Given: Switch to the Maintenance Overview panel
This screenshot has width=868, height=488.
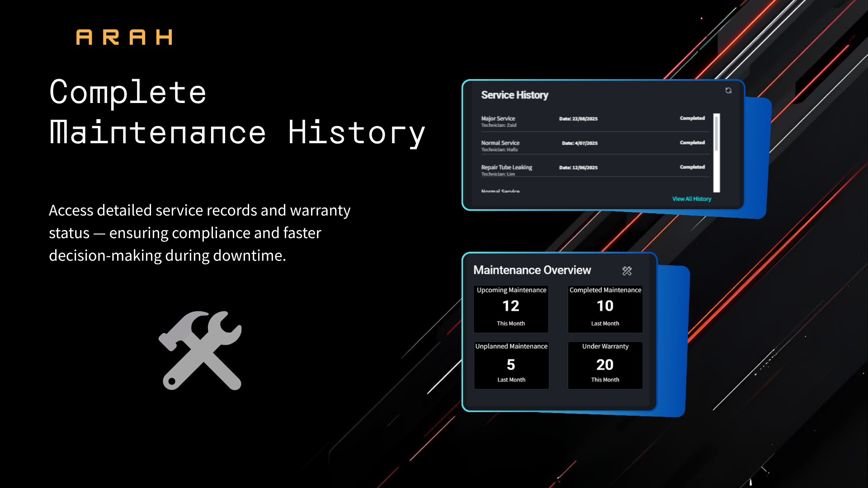Looking at the screenshot, I should [532, 270].
